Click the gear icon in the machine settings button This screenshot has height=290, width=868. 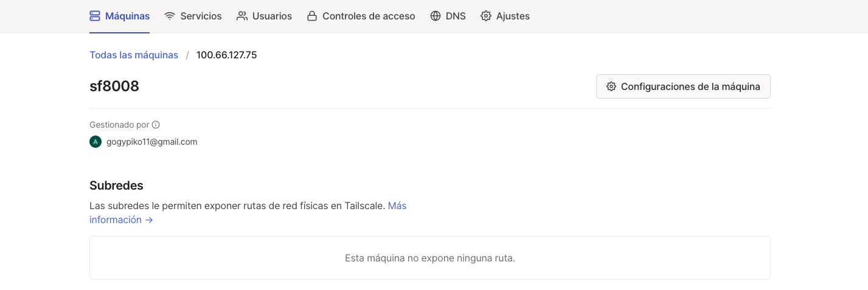(x=611, y=86)
